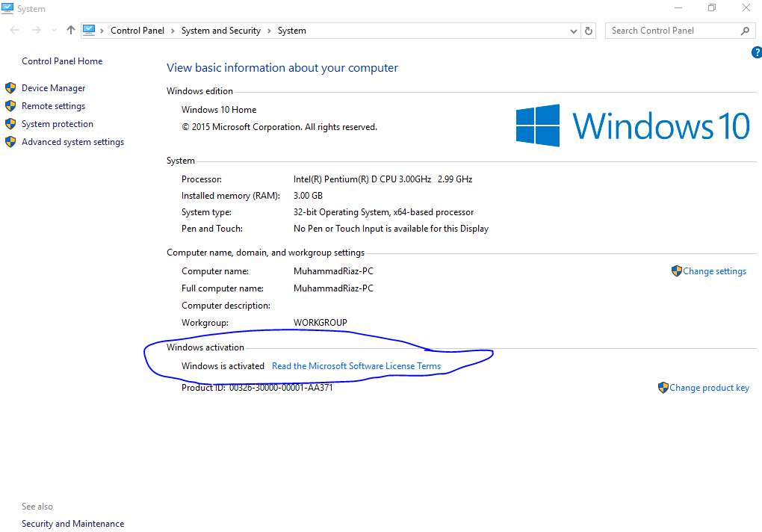Click the Windows 10 logo

[x=633, y=126]
